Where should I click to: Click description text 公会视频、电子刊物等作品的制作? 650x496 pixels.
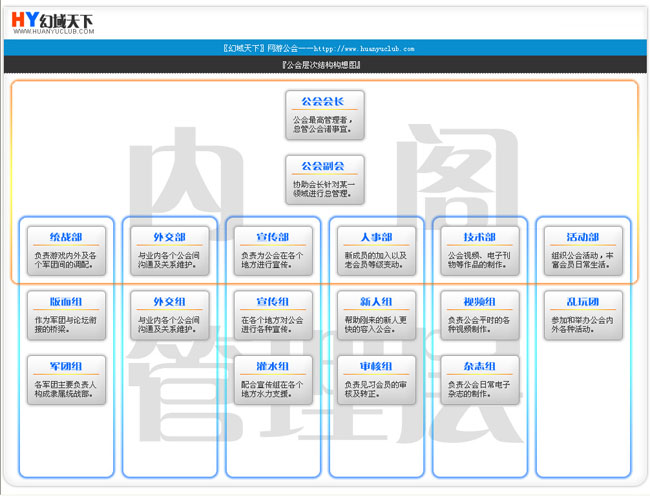(478, 260)
